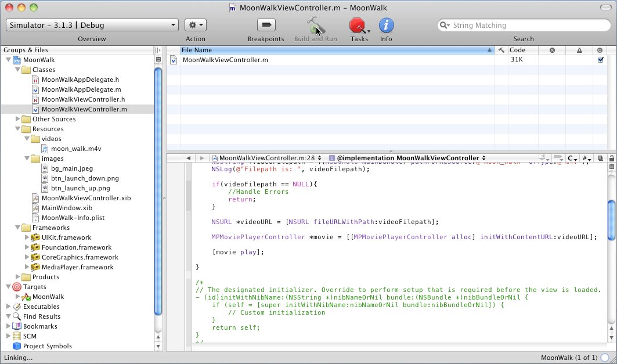Click the Project Symbols cube icon
This screenshot has height=364, width=617.
(16, 346)
